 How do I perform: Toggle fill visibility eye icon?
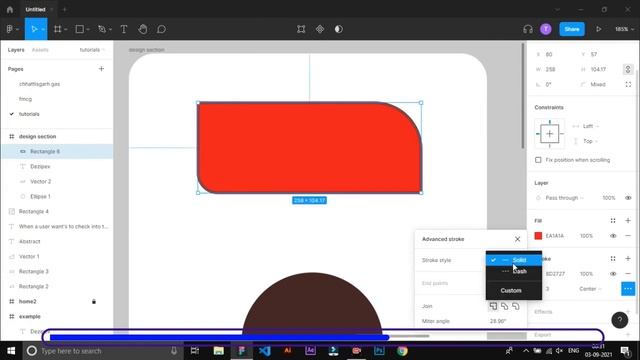tap(613, 236)
